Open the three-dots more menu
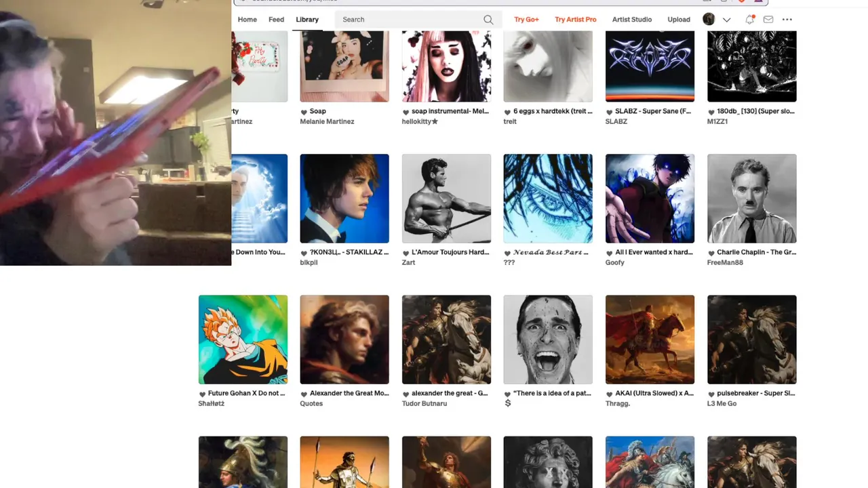The height and width of the screenshot is (488, 868). [x=787, y=20]
